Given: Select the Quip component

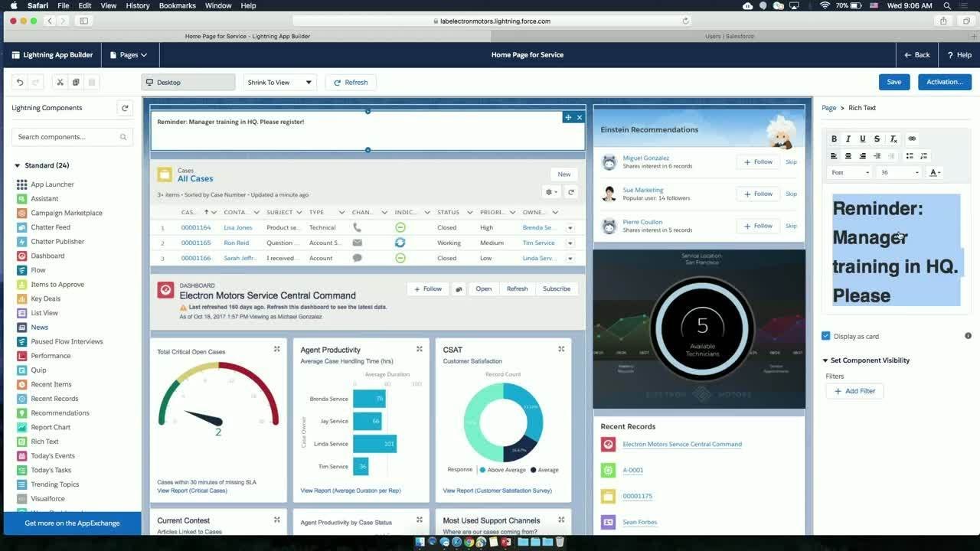Looking at the screenshot, I should (x=38, y=370).
